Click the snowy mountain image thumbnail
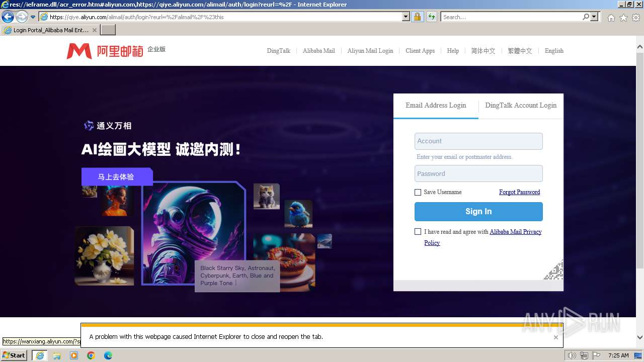The image size is (644, 362). click(x=325, y=241)
